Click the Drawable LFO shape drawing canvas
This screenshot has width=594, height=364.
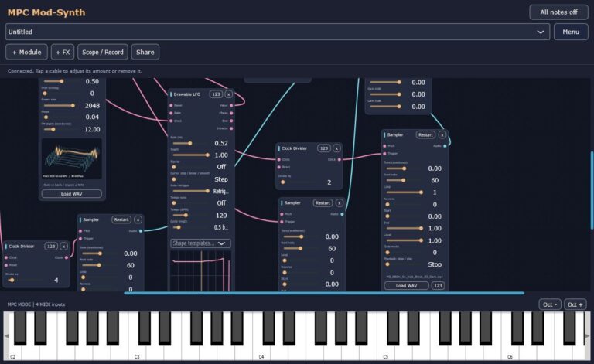coord(200,270)
